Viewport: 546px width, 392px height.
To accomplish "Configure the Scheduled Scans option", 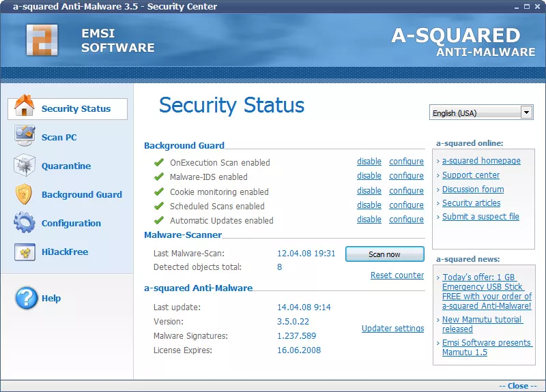I will click(406, 205).
